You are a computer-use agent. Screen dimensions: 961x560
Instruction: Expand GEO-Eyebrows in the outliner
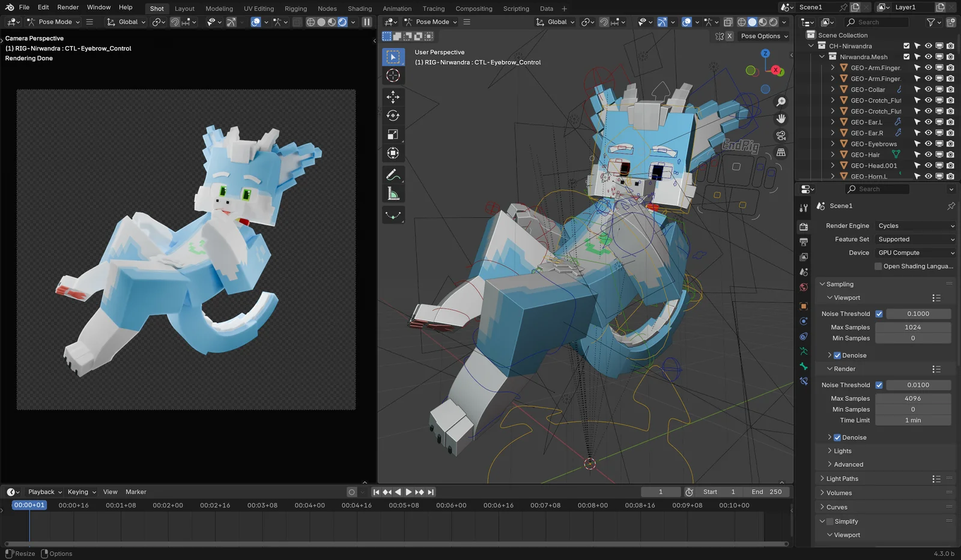click(832, 144)
